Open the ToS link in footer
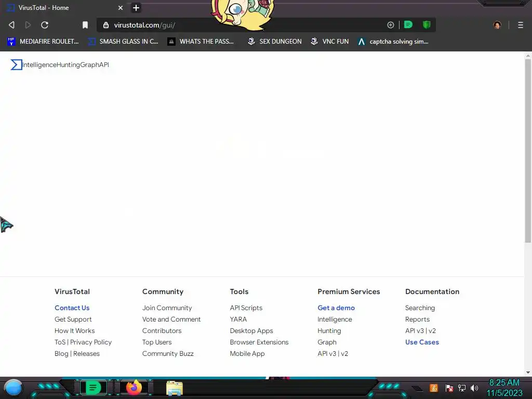Viewport: 532px width, 399px height. click(60, 342)
